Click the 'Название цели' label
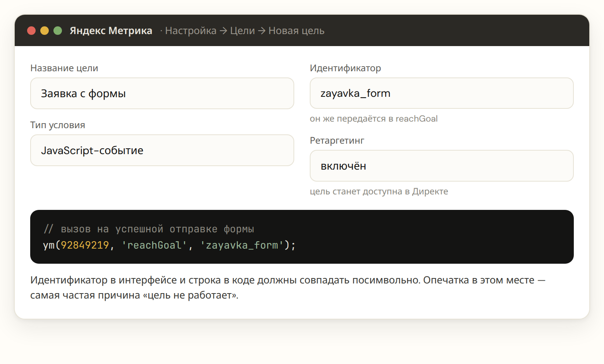604x364 pixels. point(64,68)
